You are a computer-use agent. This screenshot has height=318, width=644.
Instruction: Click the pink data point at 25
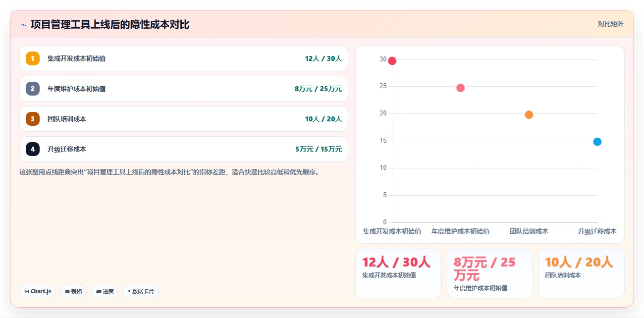coord(460,88)
